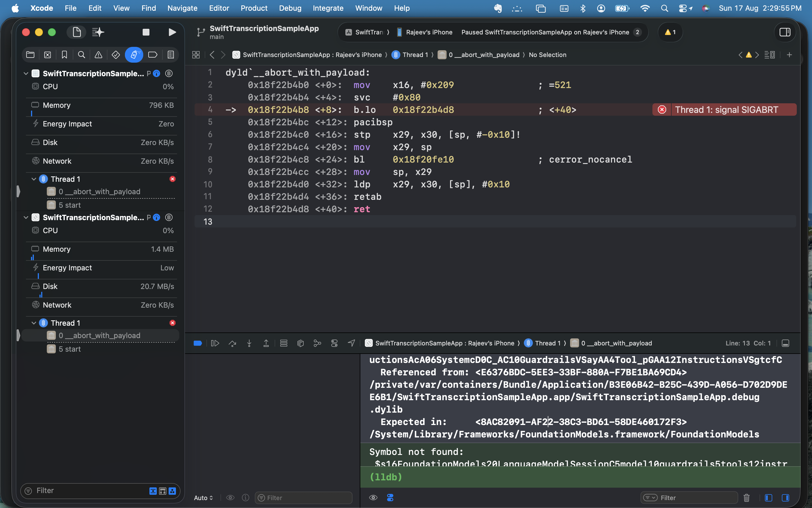Collapse the upper Thread 1 disclosure

(x=34, y=179)
